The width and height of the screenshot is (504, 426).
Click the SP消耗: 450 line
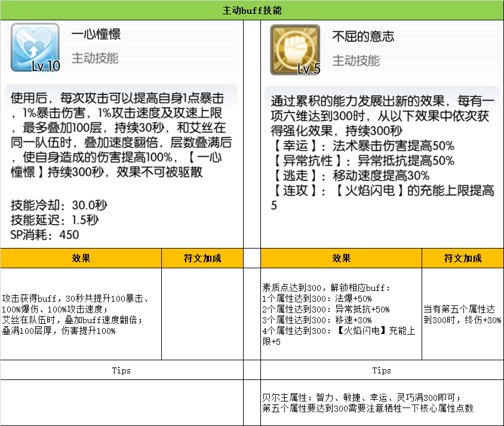[x=45, y=234]
